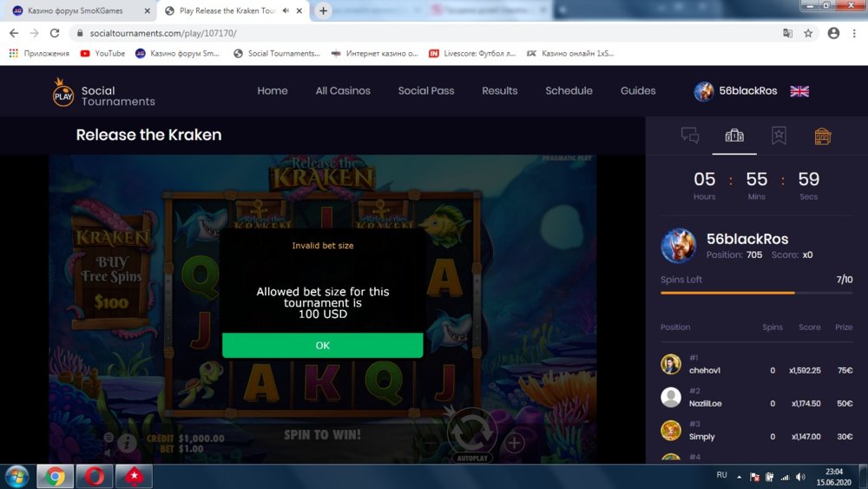Open the Приложения apps bookmark
Image resolution: width=868 pixels, height=489 pixels.
(39, 53)
